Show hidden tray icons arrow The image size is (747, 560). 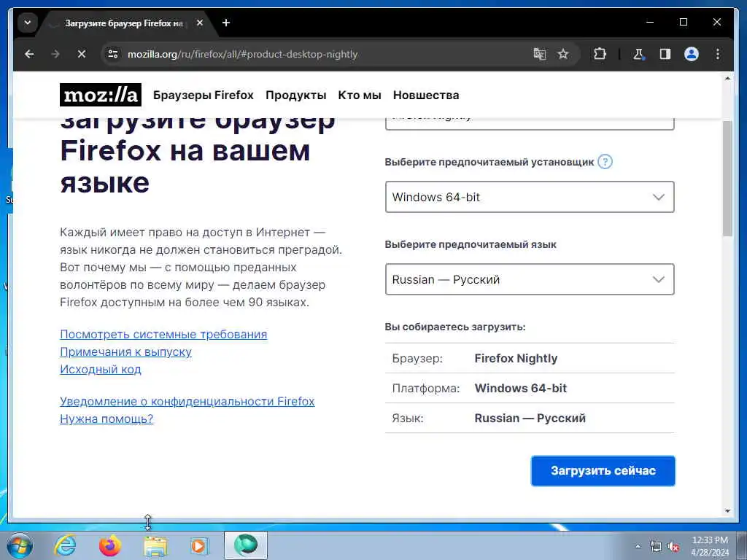[638, 547]
